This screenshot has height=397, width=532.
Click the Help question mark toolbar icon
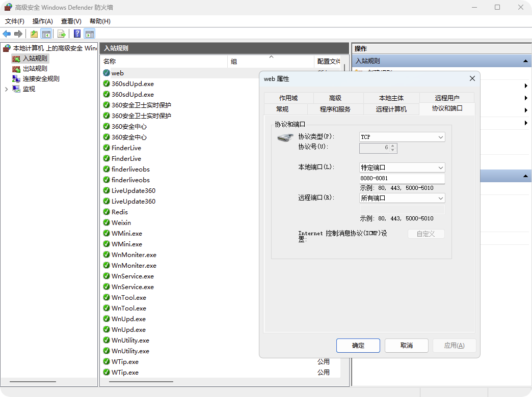tap(77, 34)
